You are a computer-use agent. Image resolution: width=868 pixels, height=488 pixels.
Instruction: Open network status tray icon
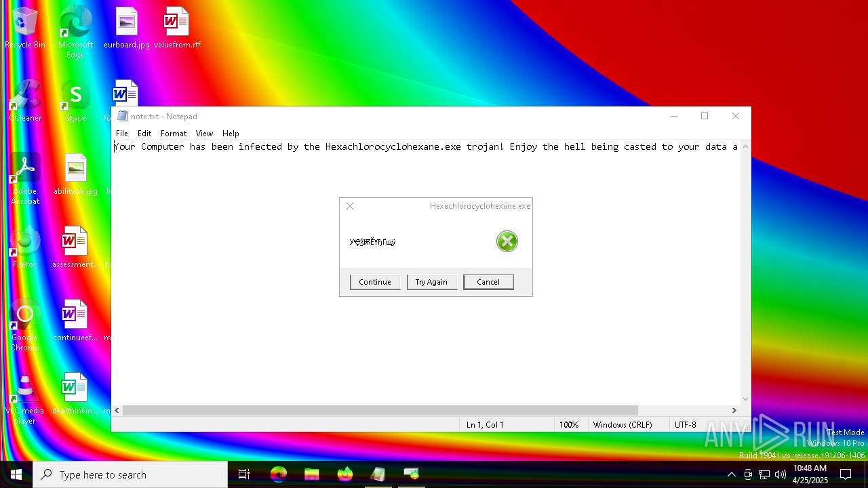[764, 474]
